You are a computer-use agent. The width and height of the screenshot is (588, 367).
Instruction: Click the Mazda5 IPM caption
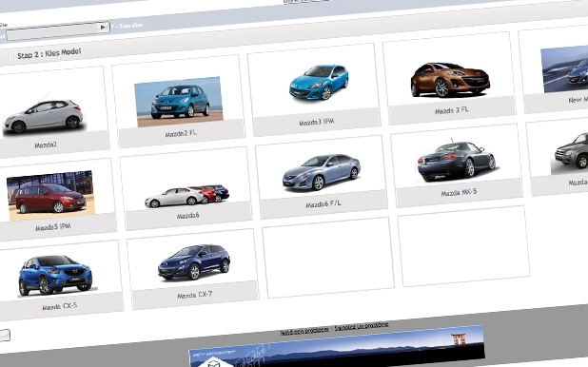(53, 227)
